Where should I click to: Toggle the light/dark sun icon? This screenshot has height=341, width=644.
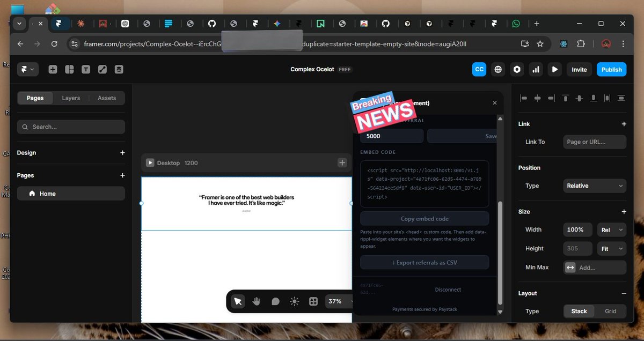click(294, 301)
